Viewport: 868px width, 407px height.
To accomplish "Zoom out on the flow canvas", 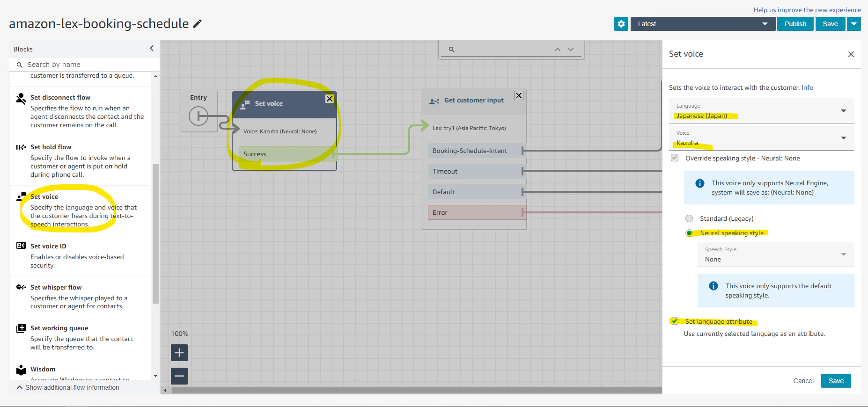I will click(179, 376).
